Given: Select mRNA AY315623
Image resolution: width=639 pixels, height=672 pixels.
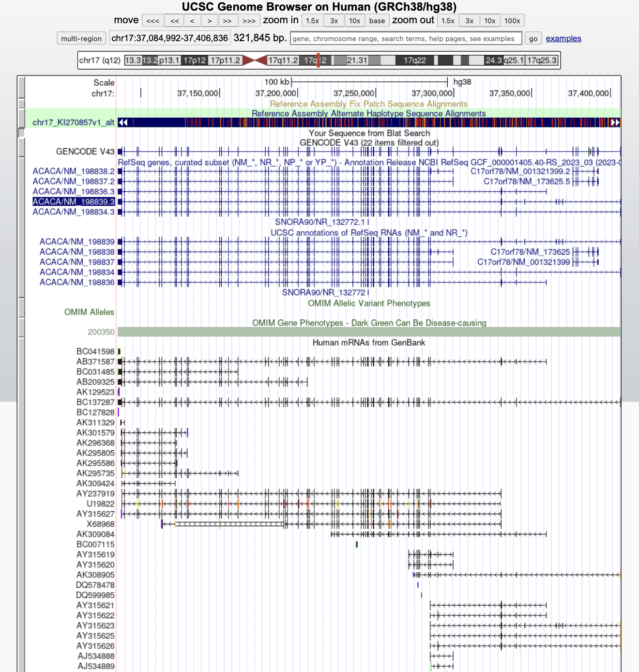Looking at the screenshot, I should pos(95,626).
